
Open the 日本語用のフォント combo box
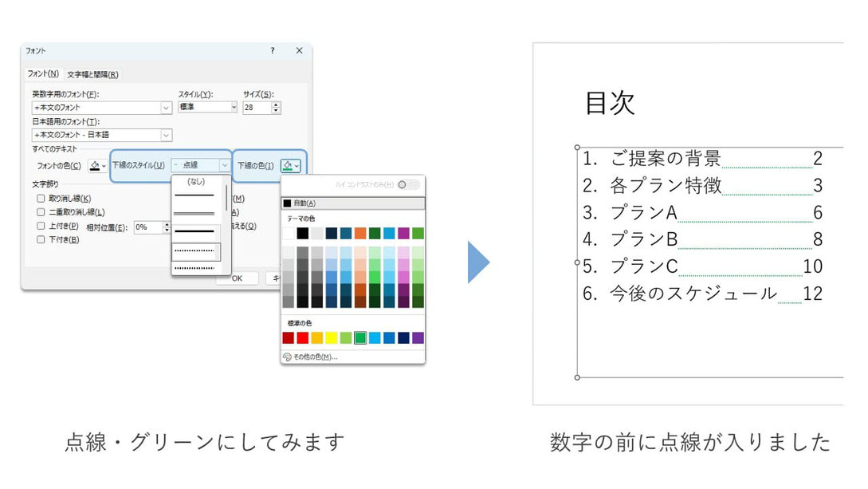point(102,135)
